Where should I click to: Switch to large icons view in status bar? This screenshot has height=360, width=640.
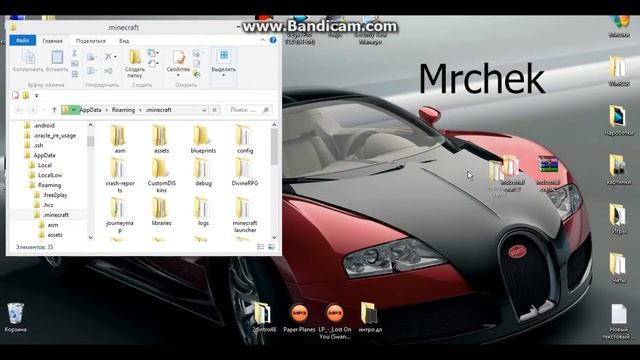pyautogui.click(x=271, y=247)
